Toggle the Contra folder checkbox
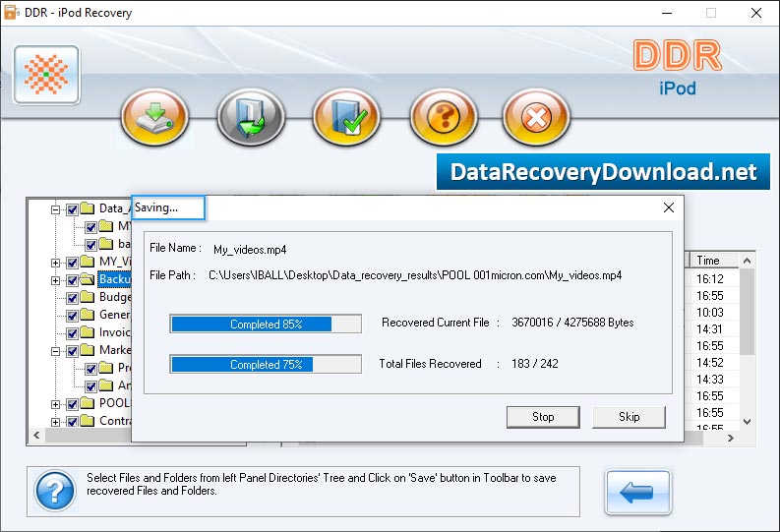 click(x=72, y=422)
